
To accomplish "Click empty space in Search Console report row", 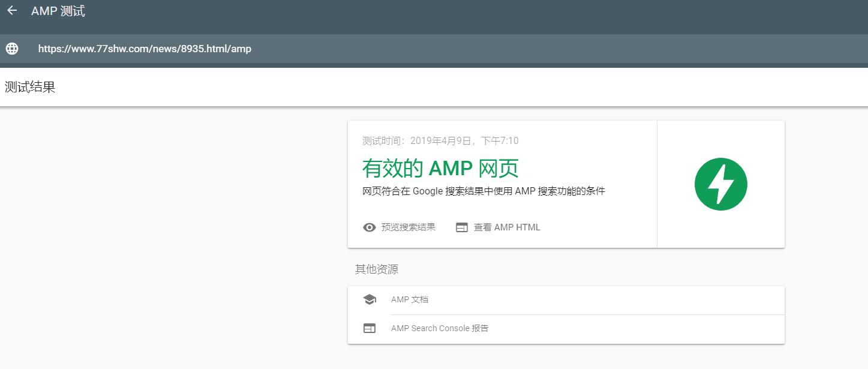I will pyautogui.click(x=630, y=329).
